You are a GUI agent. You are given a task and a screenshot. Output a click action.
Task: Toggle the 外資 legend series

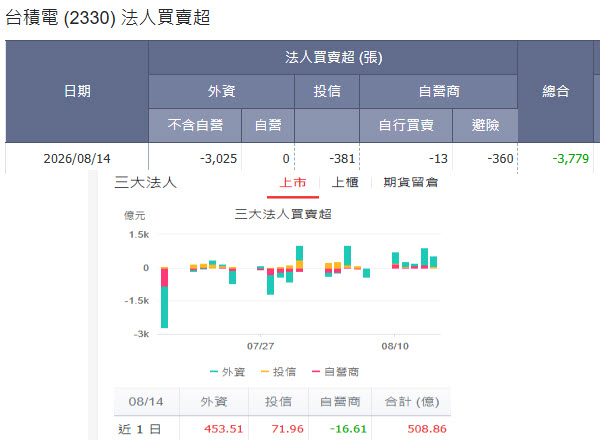pos(228,372)
